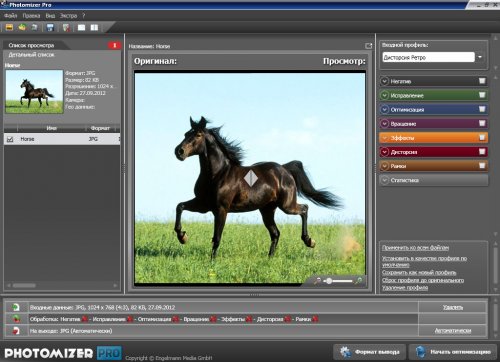Switch to the Детальный список tab
500x362 pixels.
pos(31,55)
